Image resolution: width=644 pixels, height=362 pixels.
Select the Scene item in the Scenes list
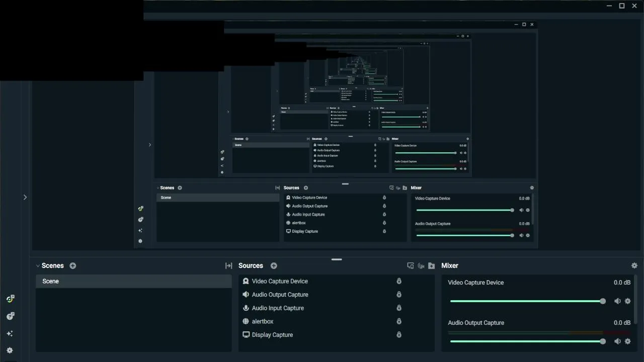tap(134, 281)
